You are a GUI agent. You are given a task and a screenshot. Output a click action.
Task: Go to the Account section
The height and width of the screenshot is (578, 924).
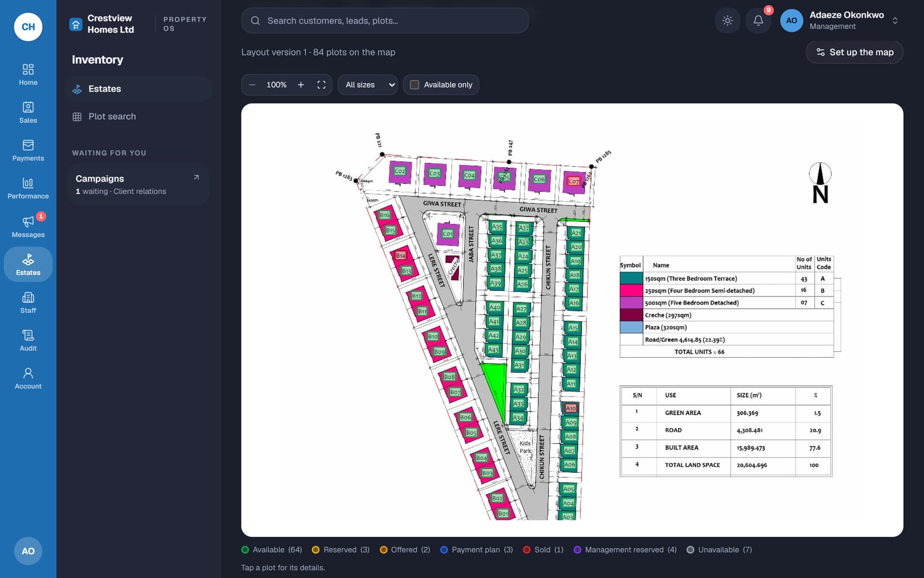(28, 379)
